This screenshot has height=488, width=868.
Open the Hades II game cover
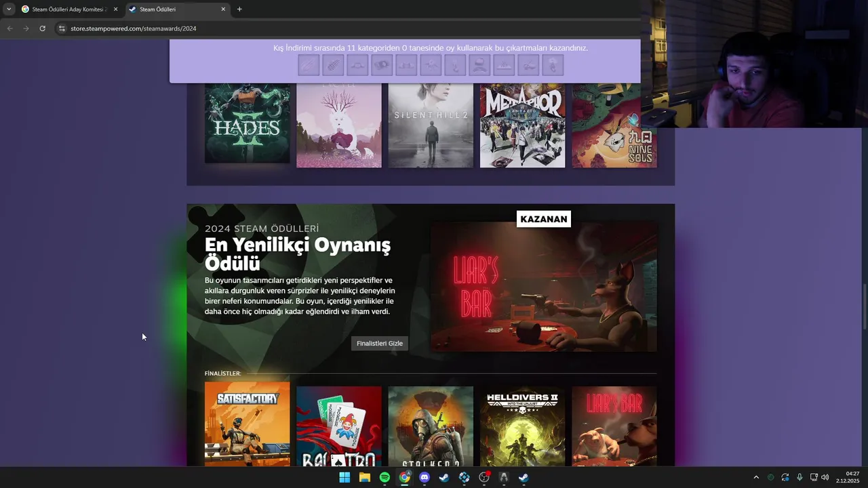248,123
